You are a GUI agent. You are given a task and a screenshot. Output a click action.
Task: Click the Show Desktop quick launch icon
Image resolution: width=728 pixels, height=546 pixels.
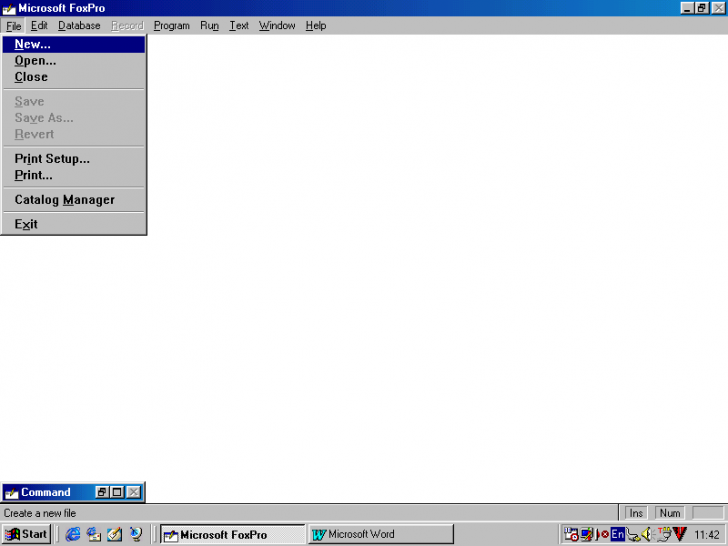click(x=115, y=535)
